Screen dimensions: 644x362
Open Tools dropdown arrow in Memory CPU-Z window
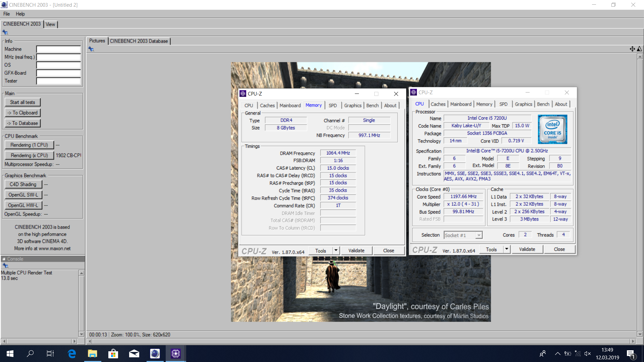coord(336,250)
